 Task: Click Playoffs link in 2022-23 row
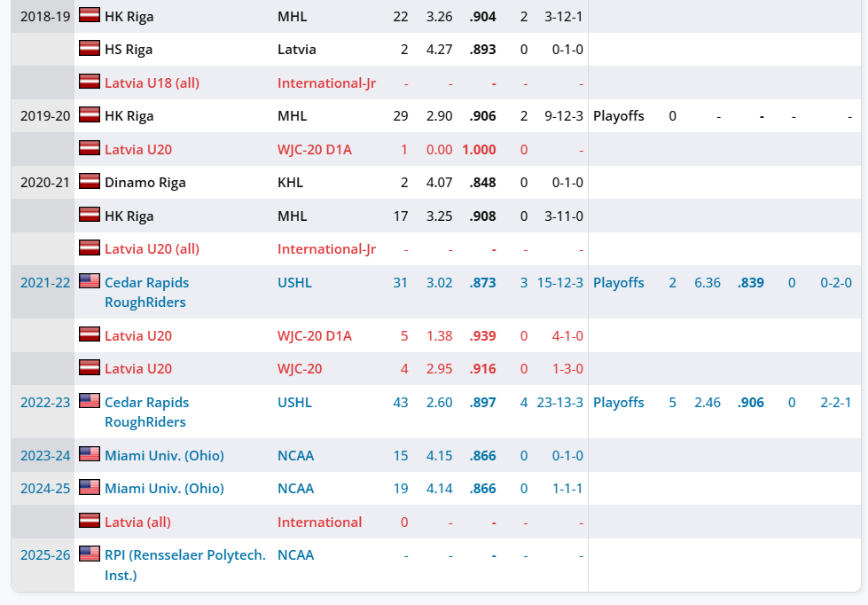pos(618,402)
